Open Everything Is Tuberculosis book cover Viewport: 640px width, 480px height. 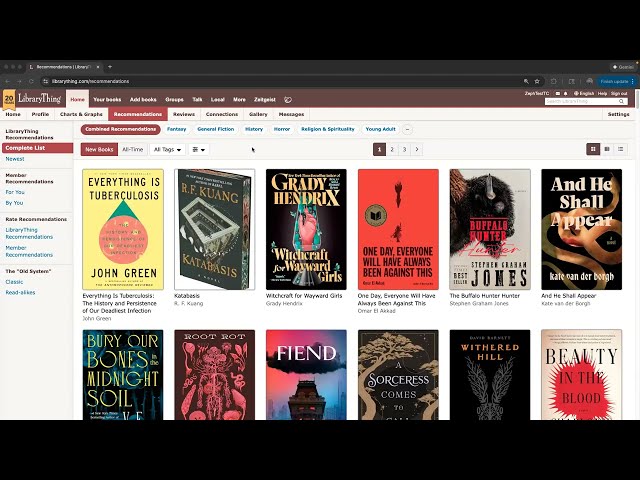tap(123, 229)
